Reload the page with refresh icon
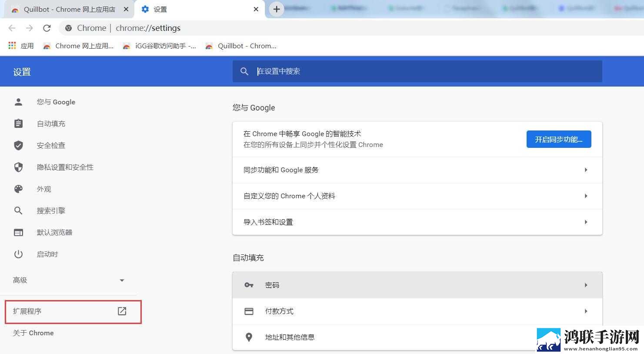 click(x=47, y=28)
